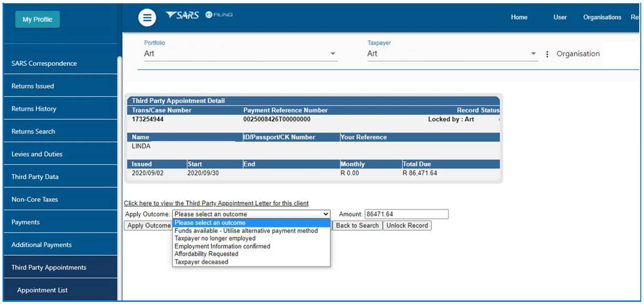Open the Apply Outcome select box

pyautogui.click(x=251, y=214)
